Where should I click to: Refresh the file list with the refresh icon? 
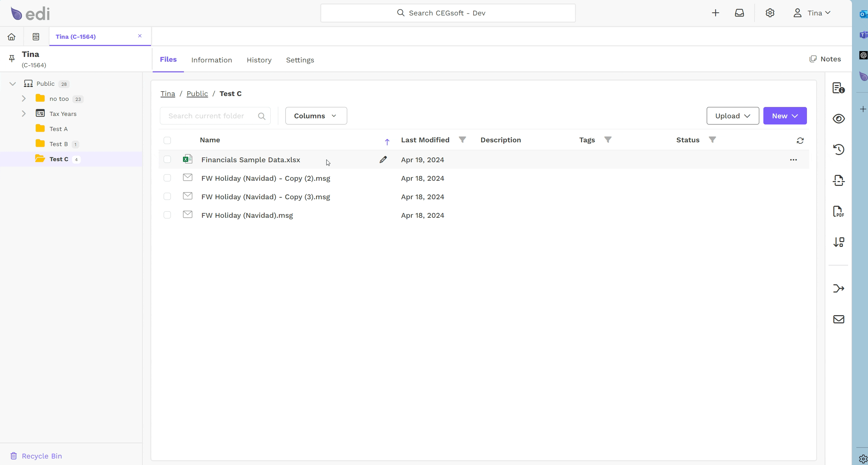tap(800, 141)
